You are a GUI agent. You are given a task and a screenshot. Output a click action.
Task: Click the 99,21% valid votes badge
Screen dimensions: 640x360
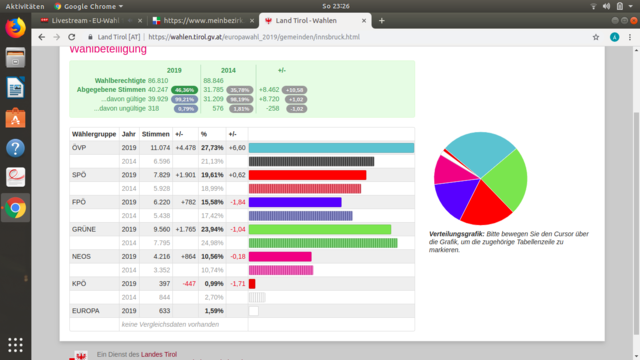(x=184, y=99)
